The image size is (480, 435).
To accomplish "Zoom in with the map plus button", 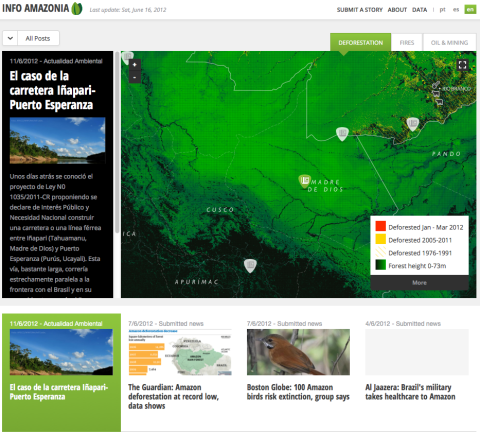I will coord(135,65).
